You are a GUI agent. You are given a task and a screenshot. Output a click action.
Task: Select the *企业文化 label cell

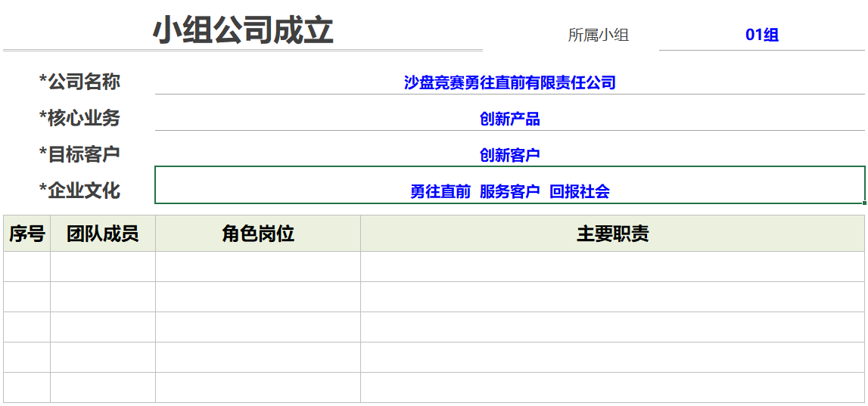click(x=79, y=191)
